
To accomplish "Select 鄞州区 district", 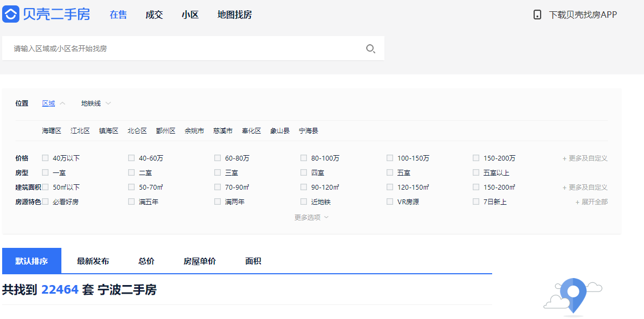I will (x=165, y=131).
